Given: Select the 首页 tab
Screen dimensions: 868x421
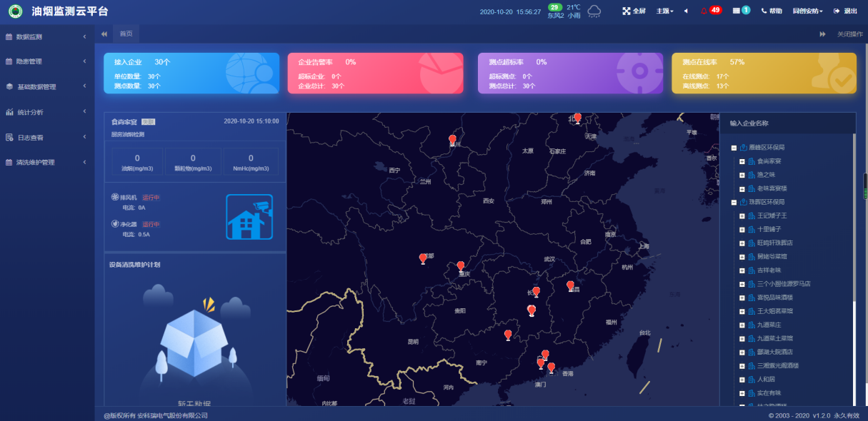Looking at the screenshot, I should [126, 34].
